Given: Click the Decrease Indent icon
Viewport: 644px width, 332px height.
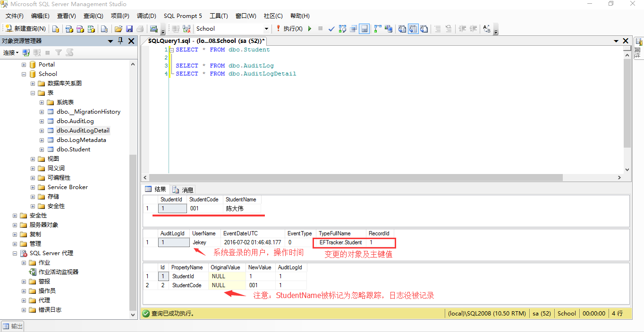Looking at the screenshot, I should coord(462,29).
